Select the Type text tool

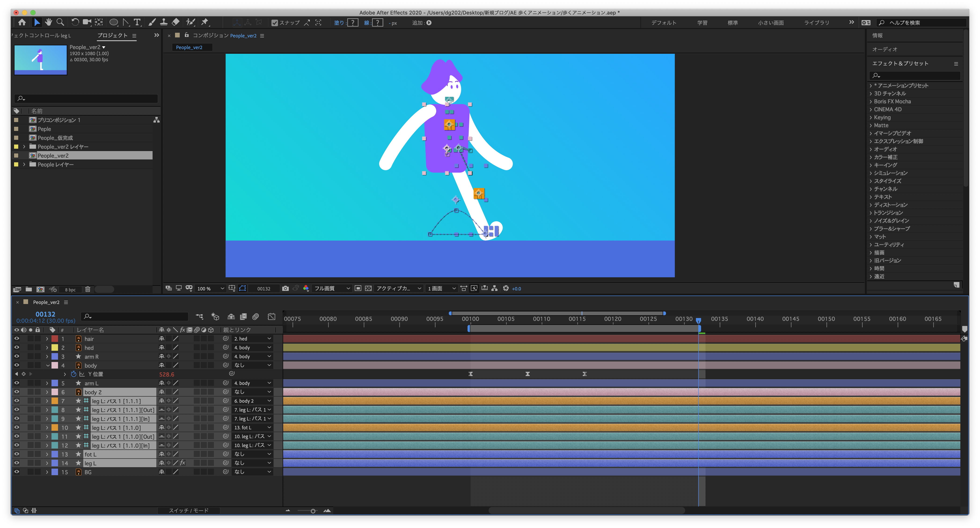(x=137, y=22)
